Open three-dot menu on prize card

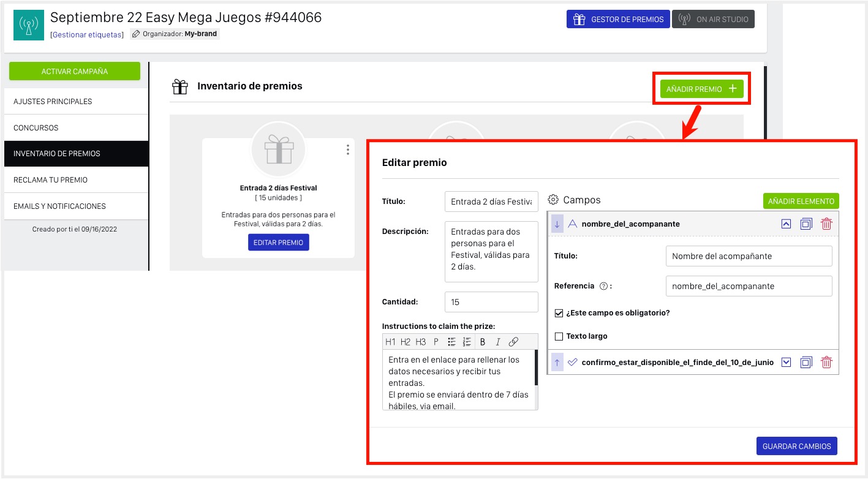[347, 149]
